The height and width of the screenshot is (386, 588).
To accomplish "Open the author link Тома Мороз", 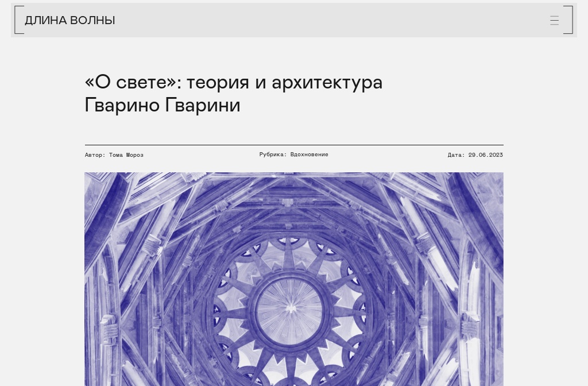I will click(126, 155).
